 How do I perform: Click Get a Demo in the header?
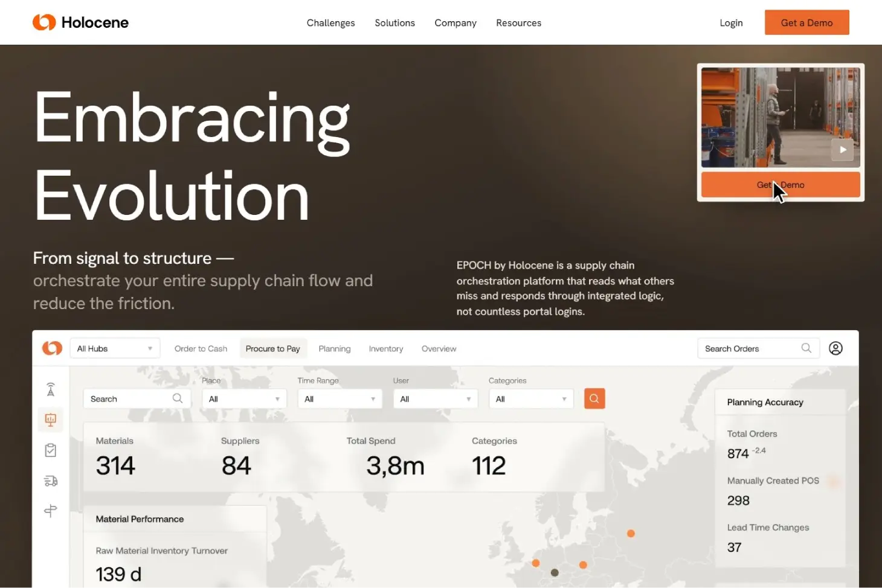click(x=807, y=22)
